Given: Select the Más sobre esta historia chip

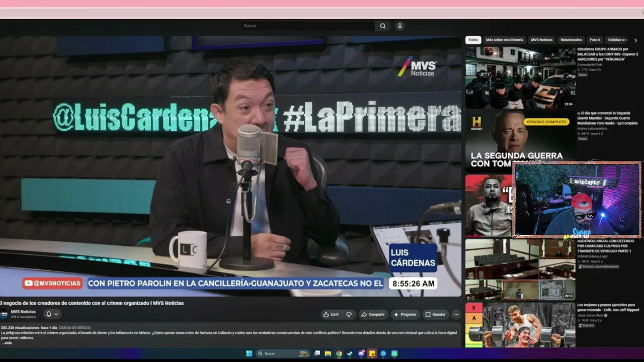Looking at the screenshot, I should [x=504, y=40].
